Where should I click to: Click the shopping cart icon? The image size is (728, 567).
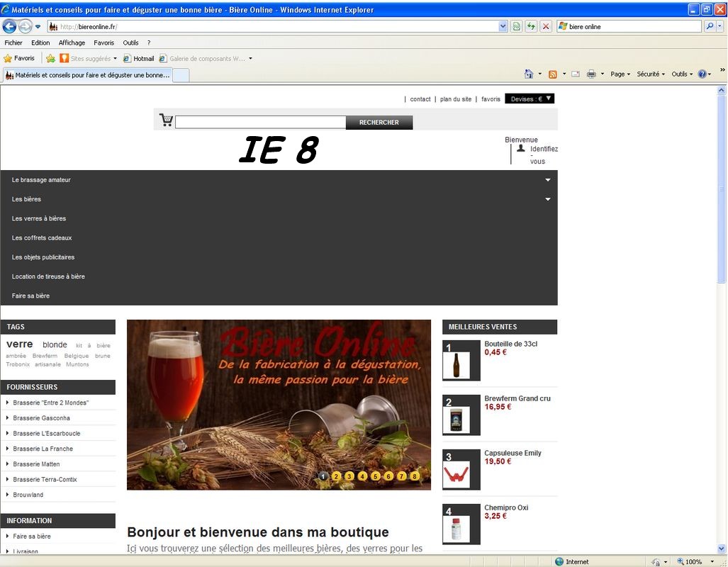coord(166,120)
